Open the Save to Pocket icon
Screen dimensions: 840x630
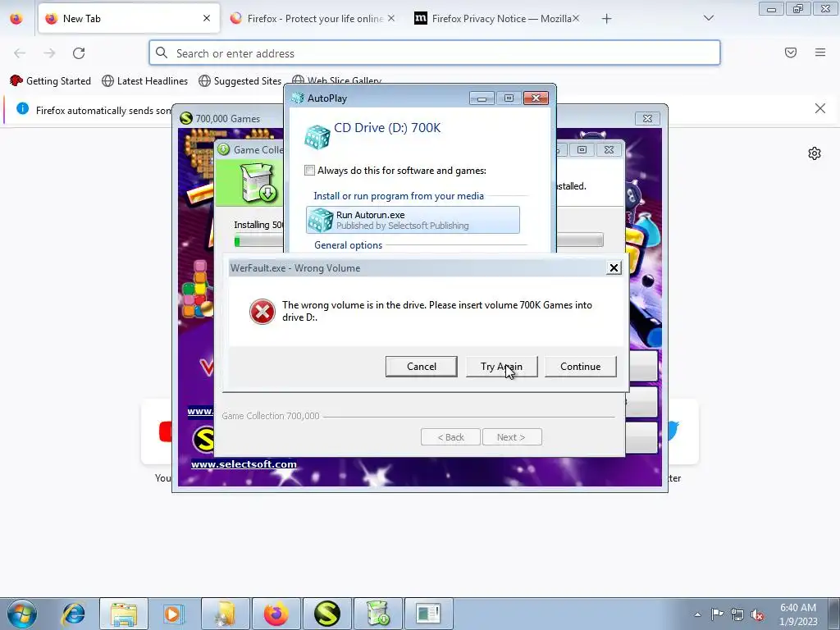tap(791, 52)
